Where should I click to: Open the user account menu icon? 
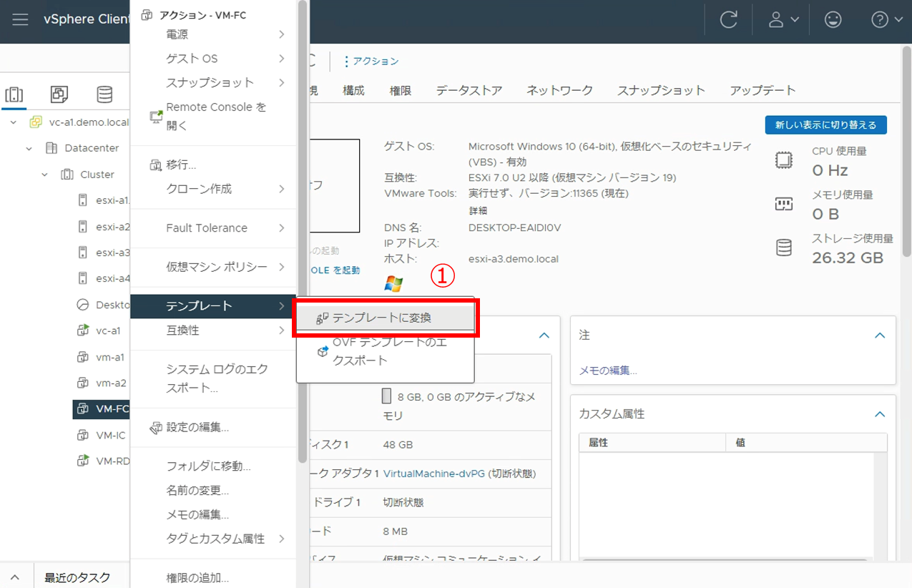tap(783, 20)
